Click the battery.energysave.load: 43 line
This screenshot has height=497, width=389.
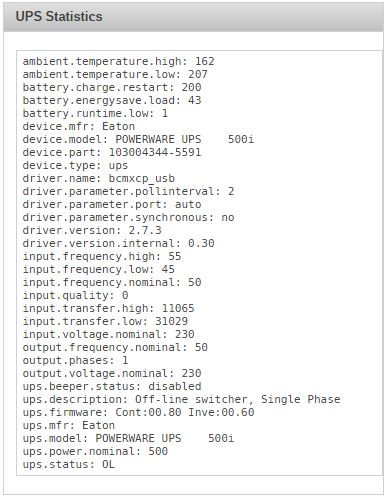pos(112,100)
